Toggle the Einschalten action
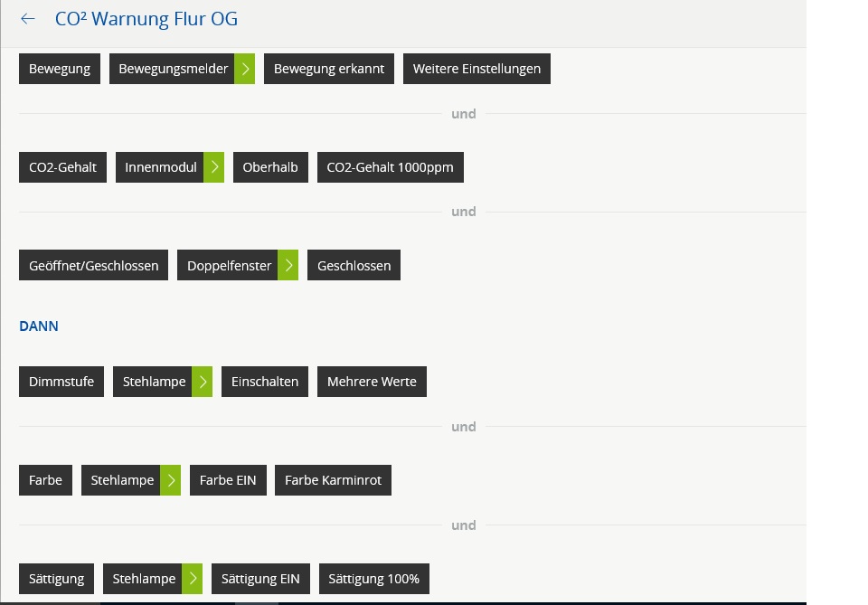Viewport: 868px width, 605px height. click(265, 382)
